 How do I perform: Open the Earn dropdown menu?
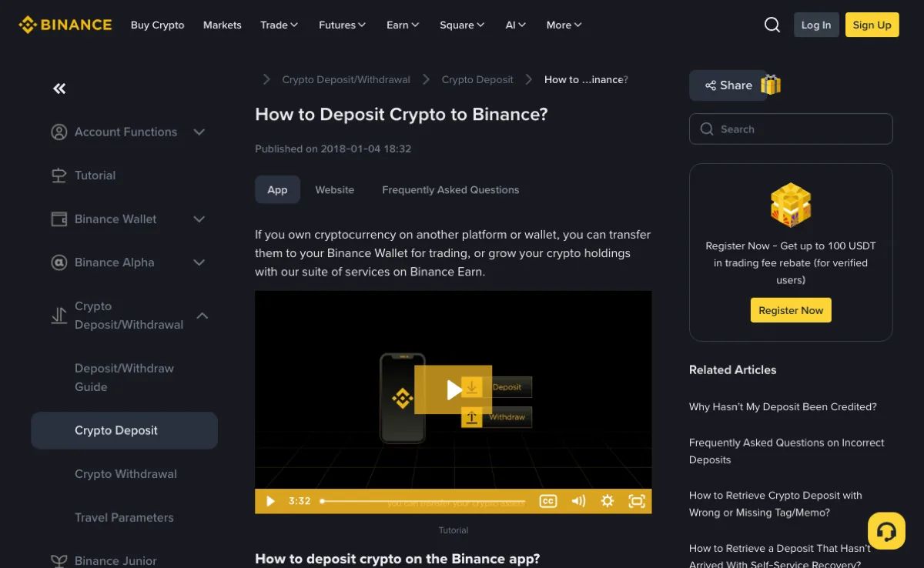[403, 25]
